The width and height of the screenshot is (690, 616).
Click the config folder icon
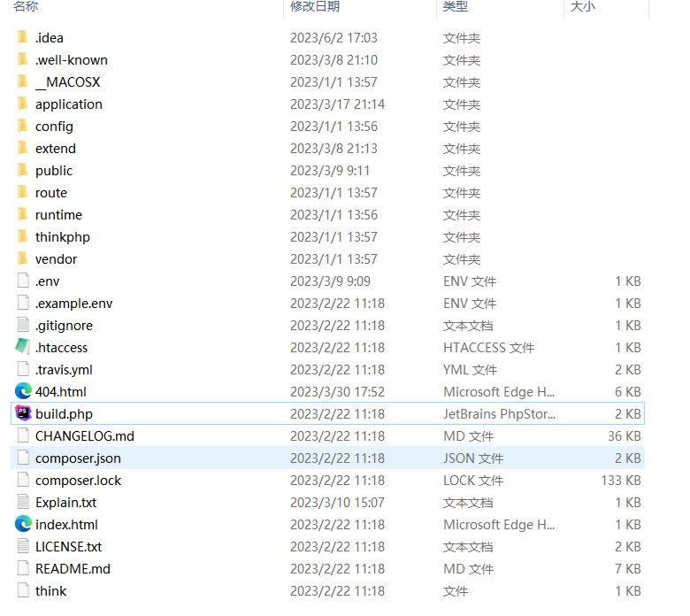[x=23, y=126]
